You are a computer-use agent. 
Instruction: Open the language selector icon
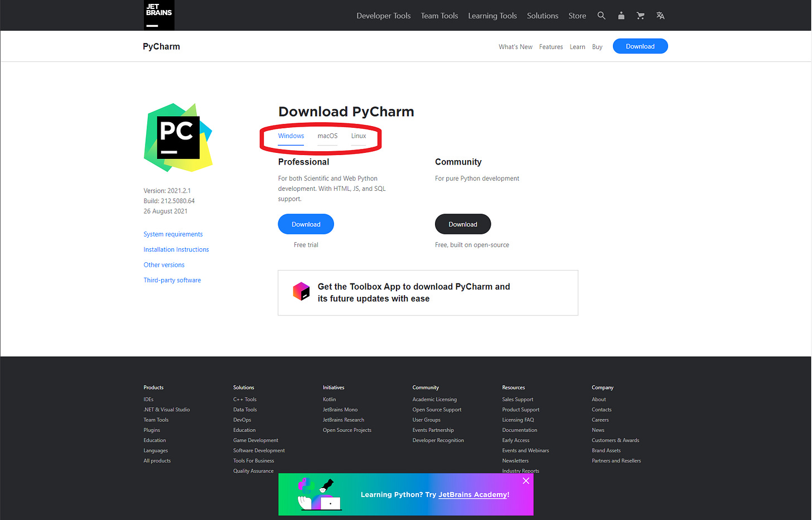click(660, 16)
